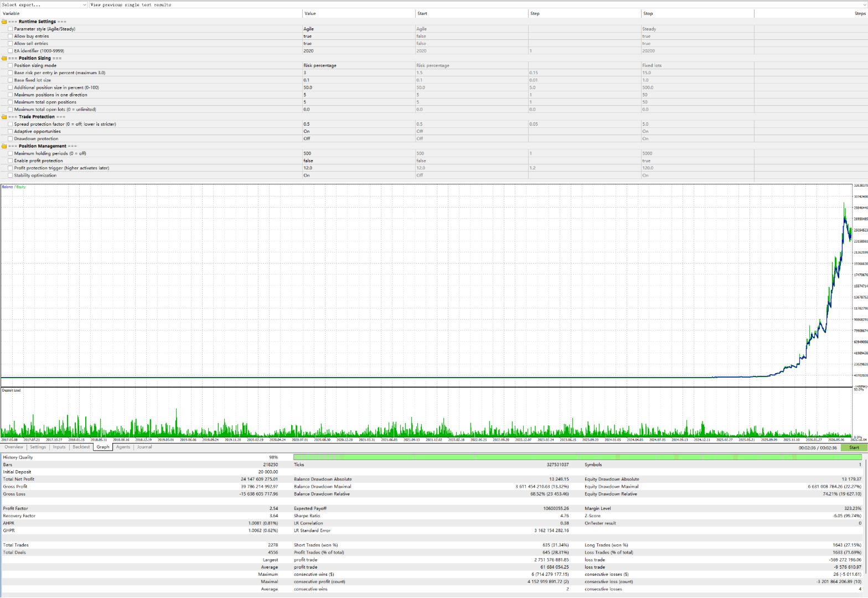Image resolution: width=868 pixels, height=598 pixels.
Task: Click Total Net Profit value 24 147 609 275.01
Action: [259, 479]
